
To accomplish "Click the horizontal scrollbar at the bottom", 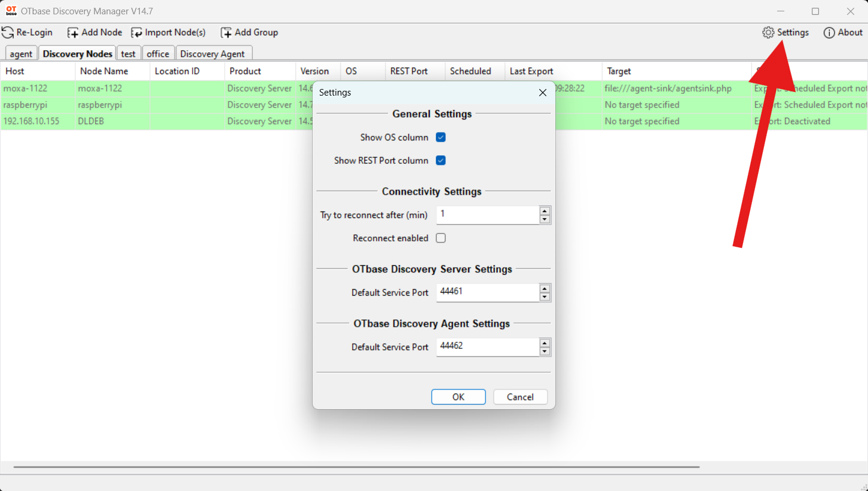I will pyautogui.click(x=356, y=467).
